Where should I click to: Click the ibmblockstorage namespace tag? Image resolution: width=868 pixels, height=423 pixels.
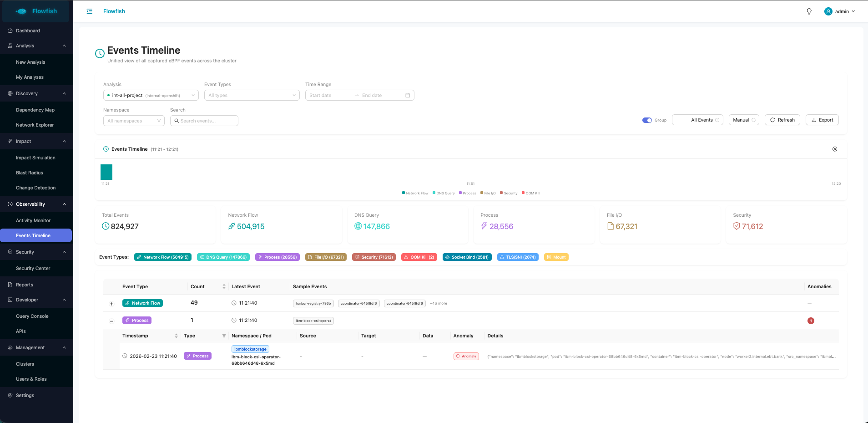(250, 349)
